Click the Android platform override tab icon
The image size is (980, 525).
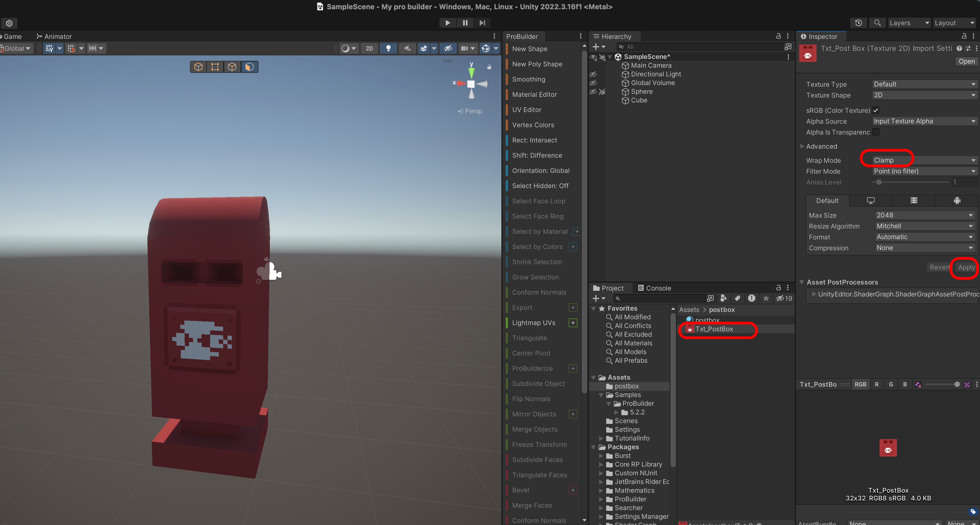click(x=957, y=201)
